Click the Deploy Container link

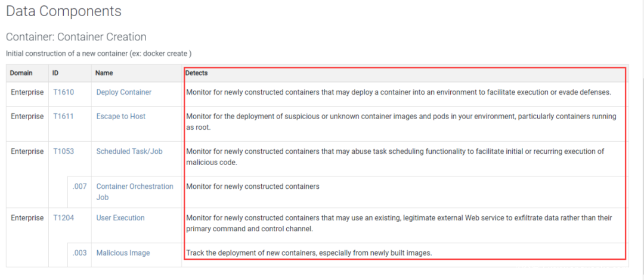(123, 92)
